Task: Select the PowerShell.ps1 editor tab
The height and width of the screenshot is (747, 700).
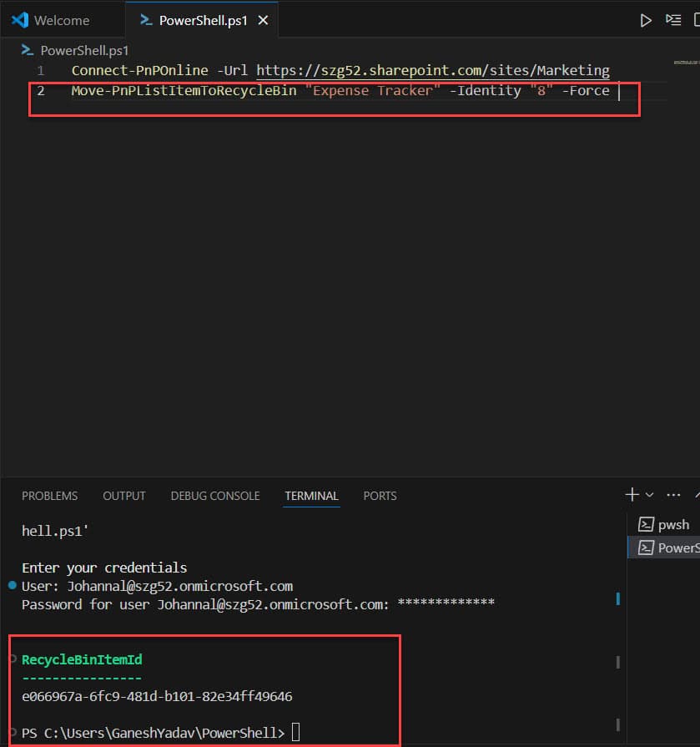Action: pos(204,21)
